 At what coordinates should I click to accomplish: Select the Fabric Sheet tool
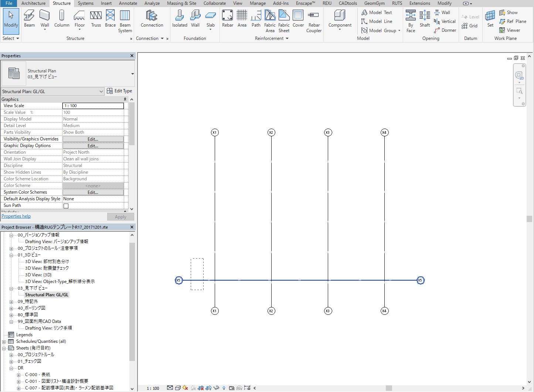point(284,21)
